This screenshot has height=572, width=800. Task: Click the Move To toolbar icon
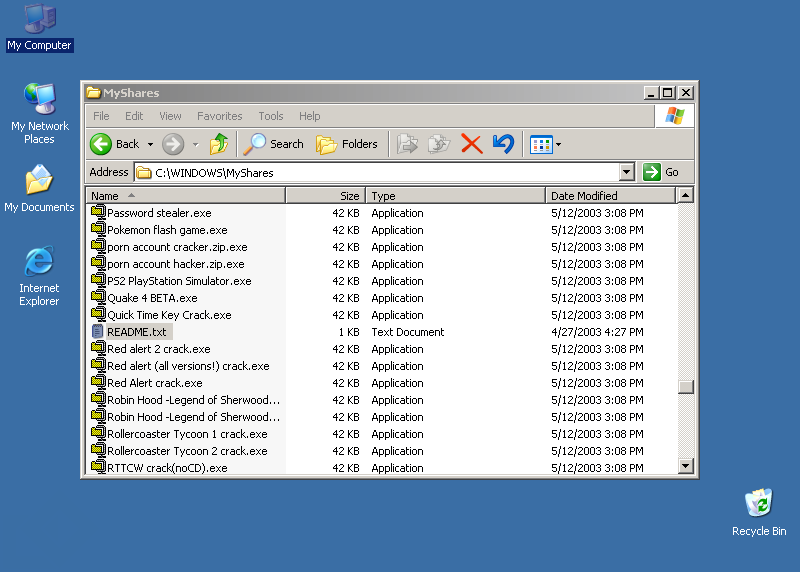point(408,144)
